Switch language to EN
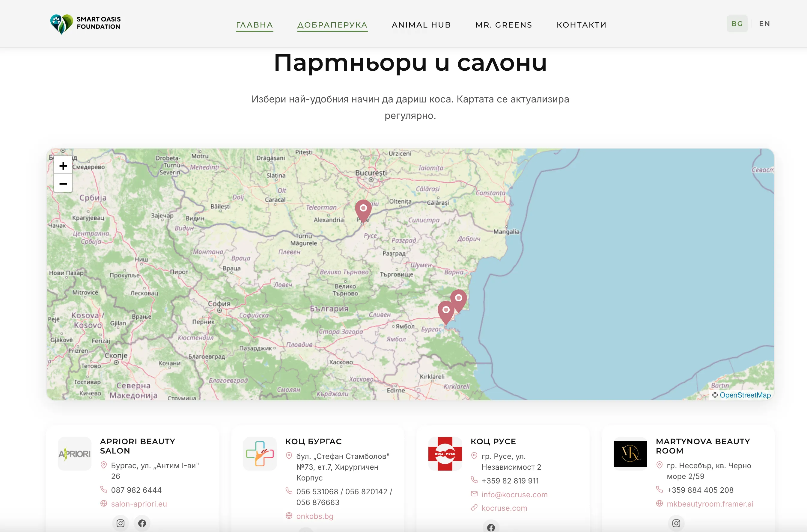 pos(764,24)
